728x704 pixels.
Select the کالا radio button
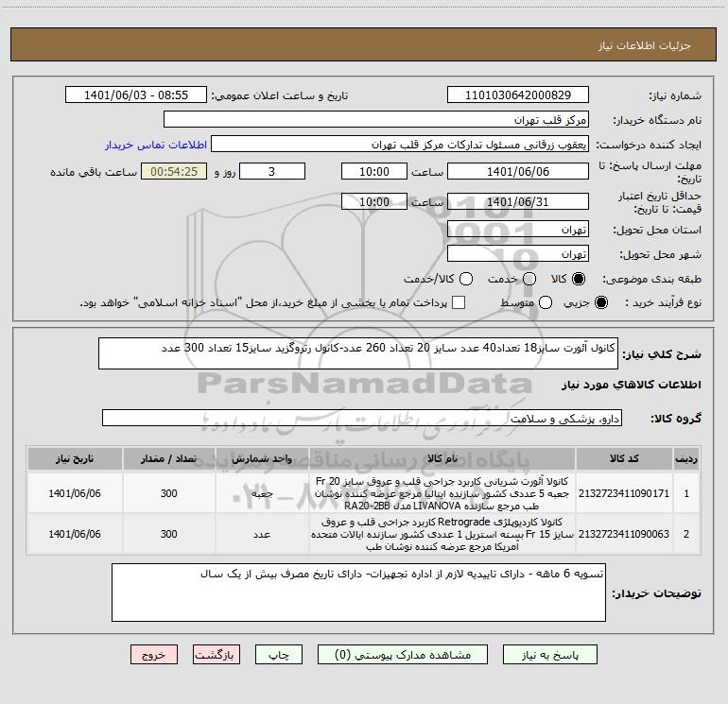579,279
